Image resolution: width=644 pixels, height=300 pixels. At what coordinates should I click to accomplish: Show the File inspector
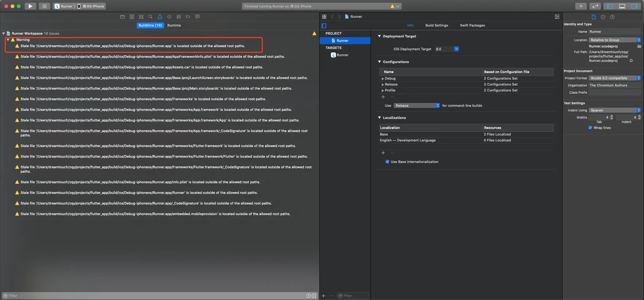click(x=593, y=17)
